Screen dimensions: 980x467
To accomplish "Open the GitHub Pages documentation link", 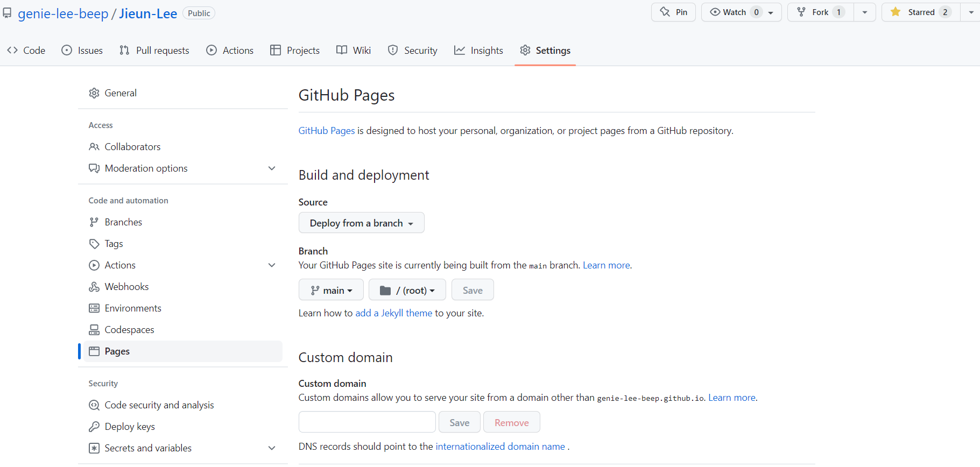I will pyautogui.click(x=327, y=131).
